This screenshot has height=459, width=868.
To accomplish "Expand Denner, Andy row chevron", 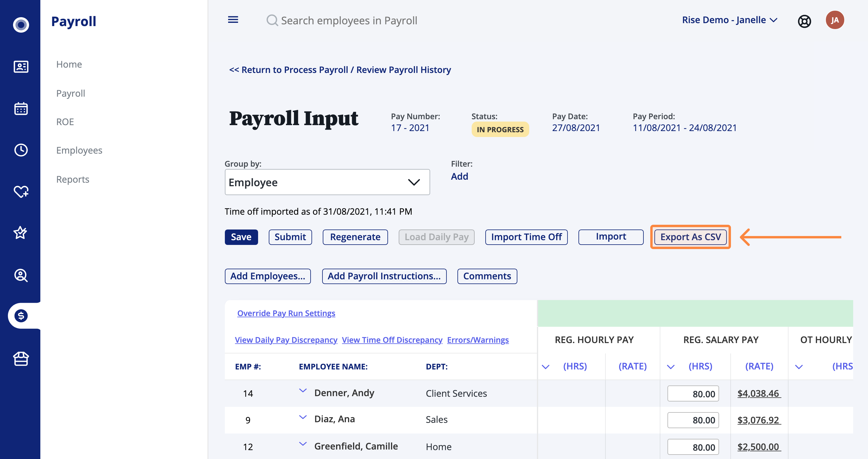I will [303, 391].
